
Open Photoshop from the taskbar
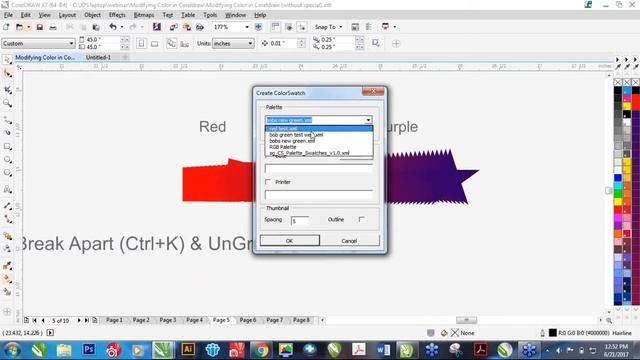click(89, 350)
